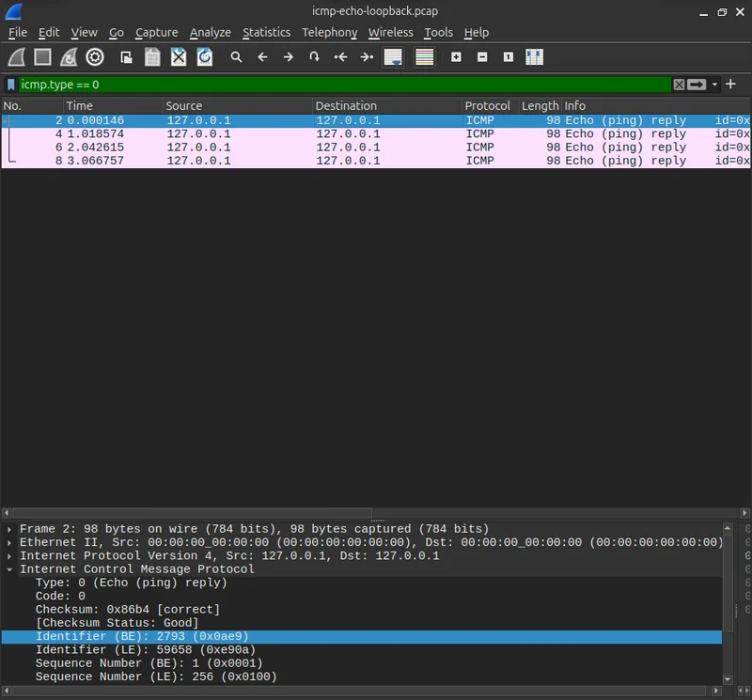Open the Help menu
The width and height of the screenshot is (752, 700).
click(477, 33)
